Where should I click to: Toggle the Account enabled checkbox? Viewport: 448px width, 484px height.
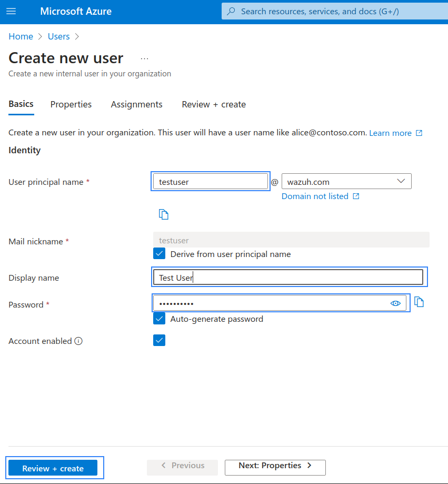[159, 340]
